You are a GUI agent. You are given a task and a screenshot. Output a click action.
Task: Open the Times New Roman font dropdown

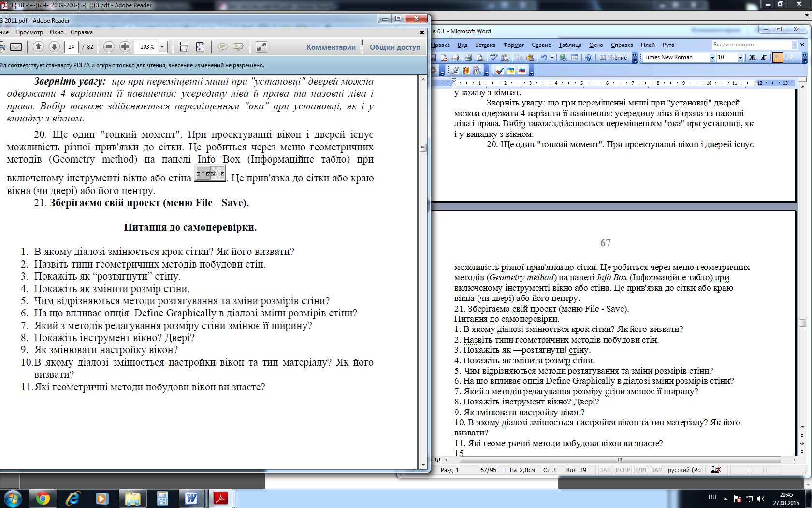[712, 58]
